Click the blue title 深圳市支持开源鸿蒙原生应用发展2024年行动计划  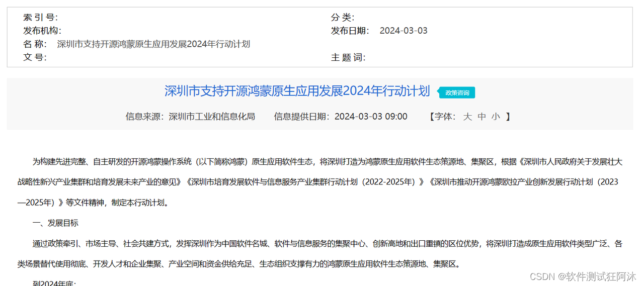pos(297,91)
